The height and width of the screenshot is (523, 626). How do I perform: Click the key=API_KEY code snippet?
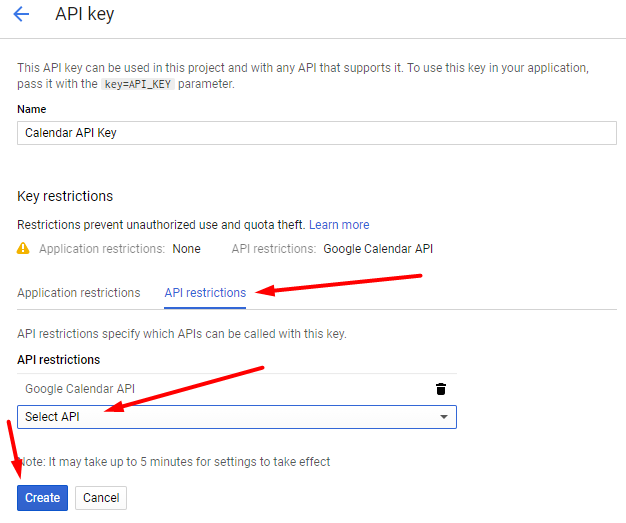138,84
